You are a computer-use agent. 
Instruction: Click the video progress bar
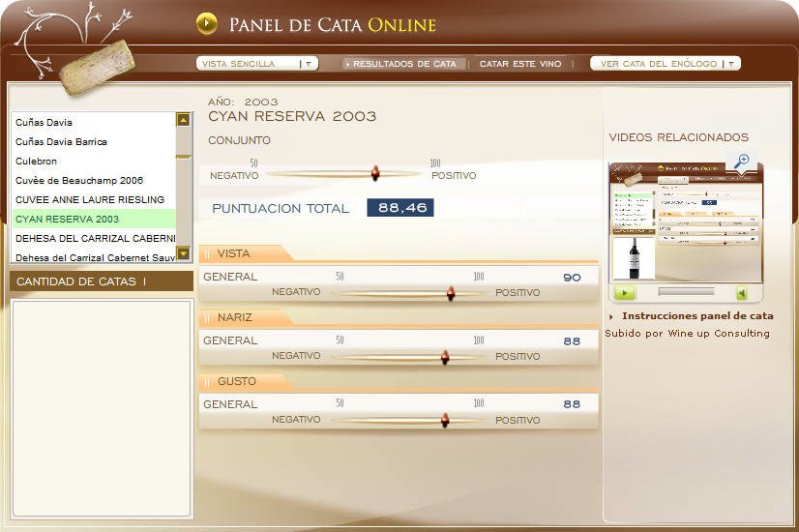pyautogui.click(x=686, y=291)
